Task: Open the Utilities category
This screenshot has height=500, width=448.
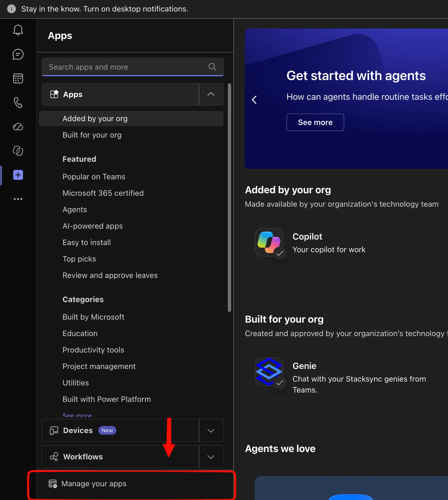Action: click(x=76, y=383)
